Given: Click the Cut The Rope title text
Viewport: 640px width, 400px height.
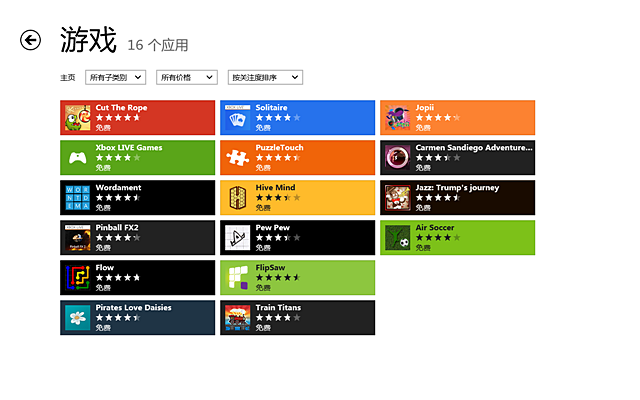Looking at the screenshot, I should click(121, 108).
